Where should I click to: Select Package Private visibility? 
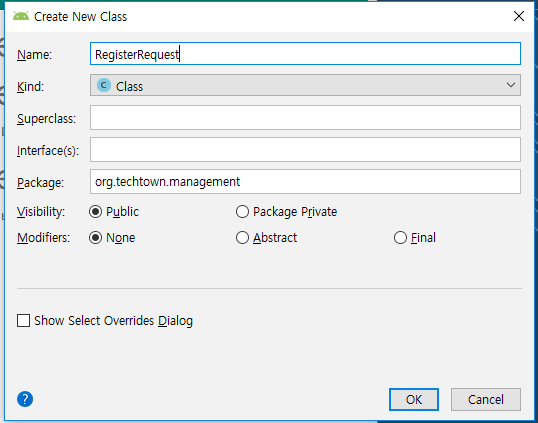242,212
